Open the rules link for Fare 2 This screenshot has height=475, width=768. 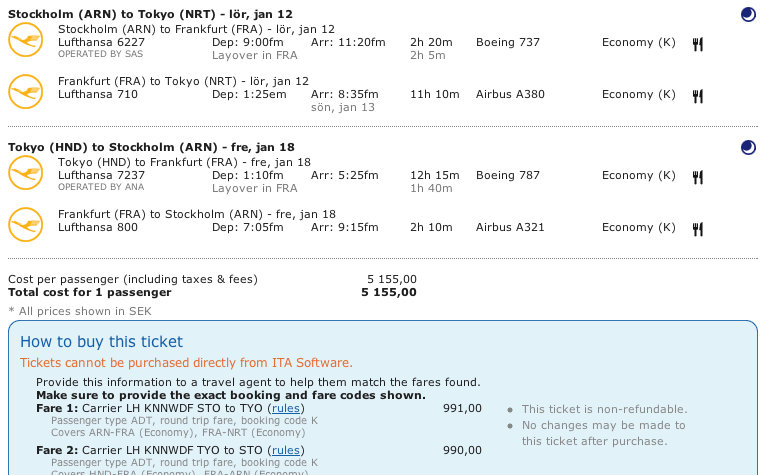pos(286,451)
